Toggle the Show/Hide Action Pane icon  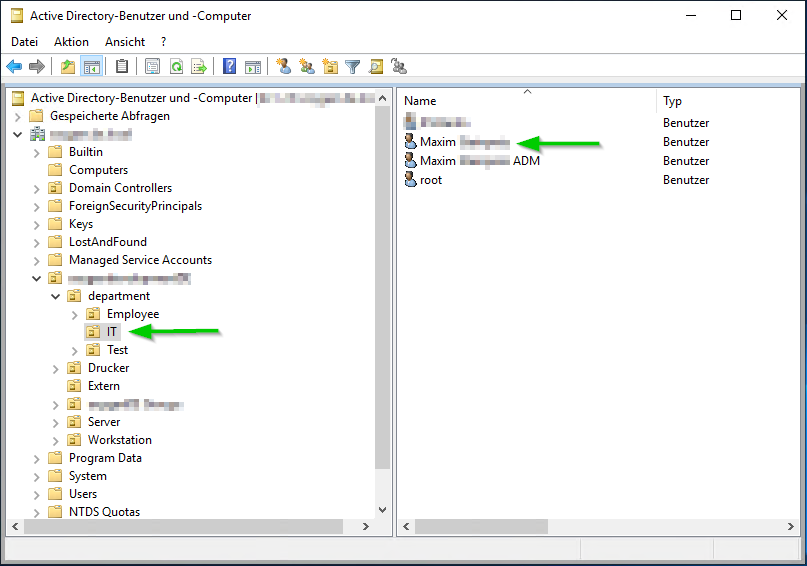coord(253,66)
